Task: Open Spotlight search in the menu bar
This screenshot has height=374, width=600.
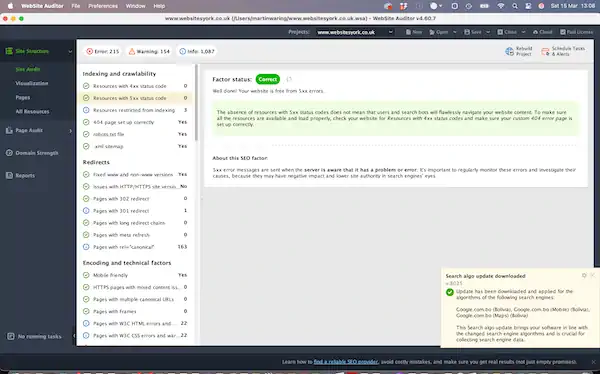Action: coord(515,6)
